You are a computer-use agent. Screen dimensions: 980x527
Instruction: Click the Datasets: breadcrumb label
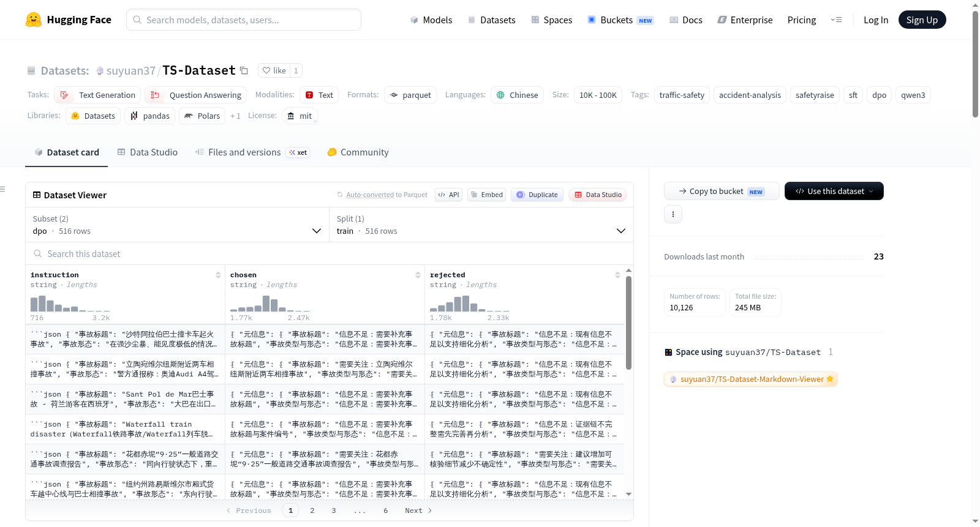click(65, 71)
